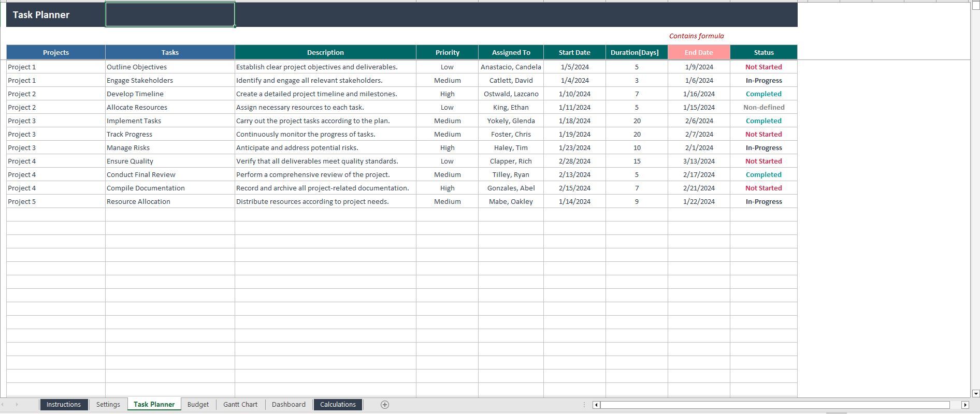Click the Priority column header
This screenshot has height=414, width=980.
[x=447, y=52]
